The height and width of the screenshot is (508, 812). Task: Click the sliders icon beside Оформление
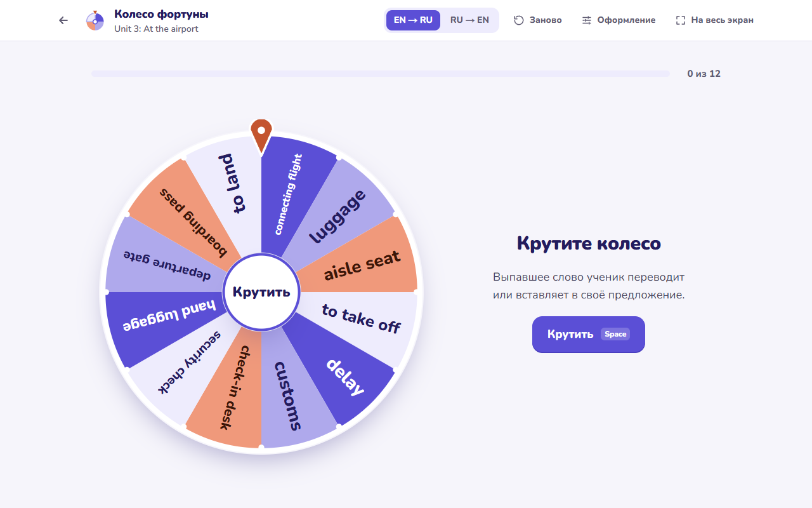pos(587,20)
